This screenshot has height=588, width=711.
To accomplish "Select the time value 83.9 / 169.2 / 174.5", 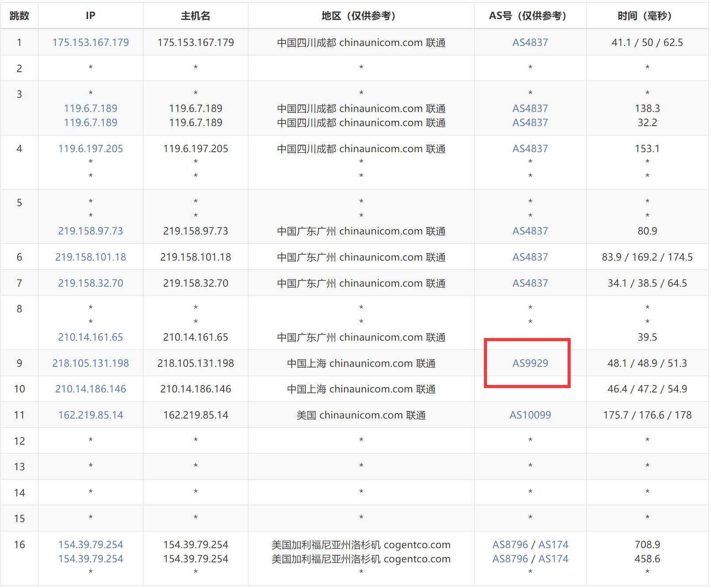I will (647, 257).
